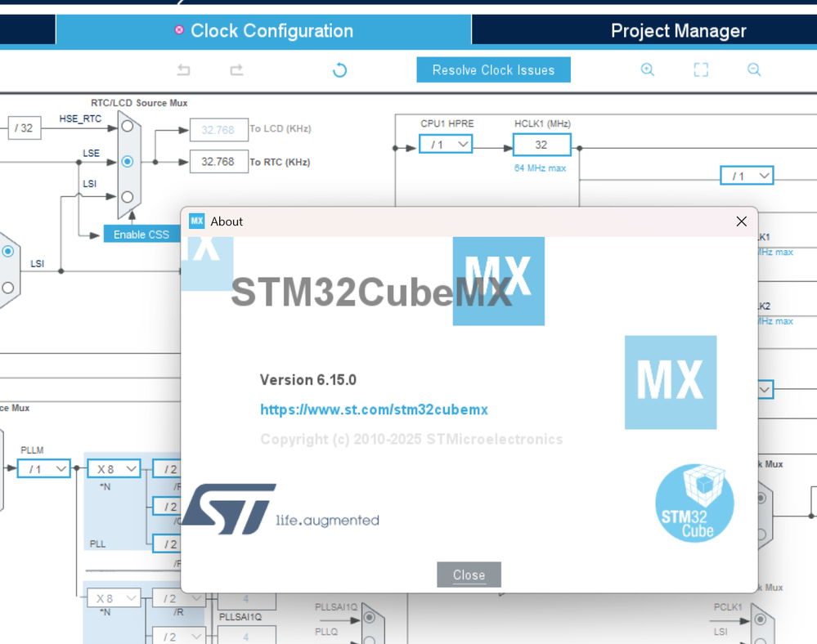Click the /32 HSE_RTC divider box
The image size is (817, 644).
[24, 128]
